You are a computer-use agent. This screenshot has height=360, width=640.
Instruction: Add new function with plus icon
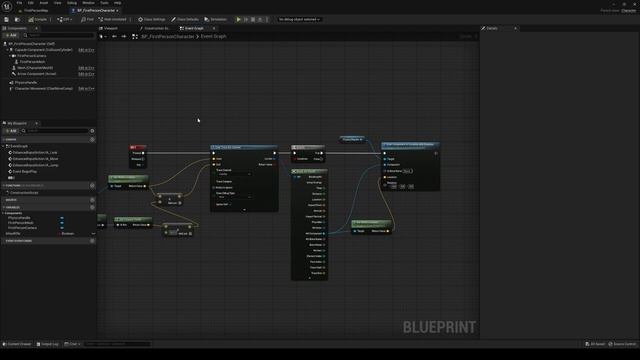click(92, 185)
